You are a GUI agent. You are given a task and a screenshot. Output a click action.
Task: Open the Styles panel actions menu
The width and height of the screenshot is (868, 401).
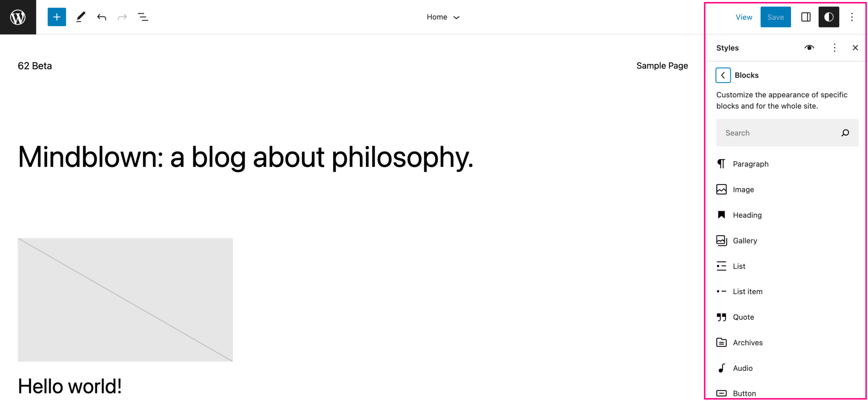pyautogui.click(x=835, y=48)
